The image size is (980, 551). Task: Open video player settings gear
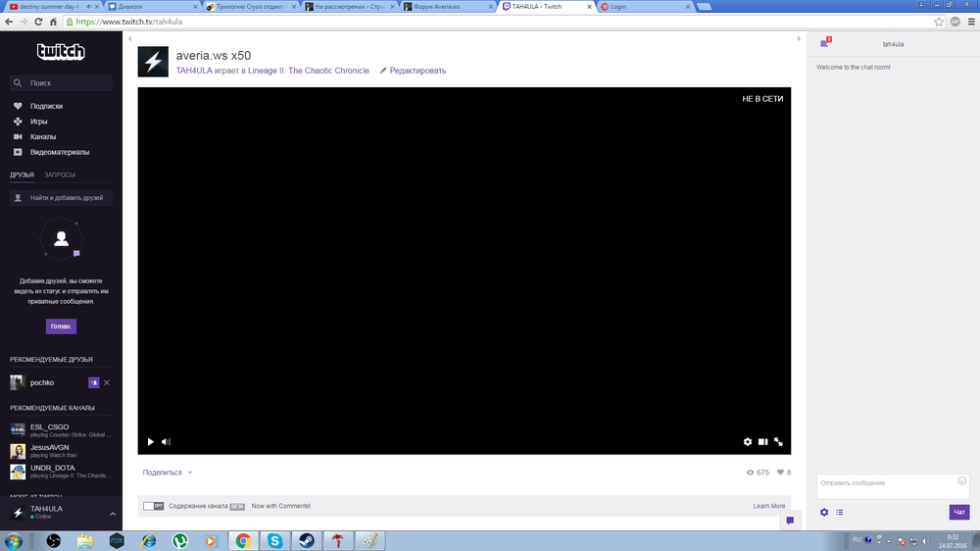click(x=747, y=442)
